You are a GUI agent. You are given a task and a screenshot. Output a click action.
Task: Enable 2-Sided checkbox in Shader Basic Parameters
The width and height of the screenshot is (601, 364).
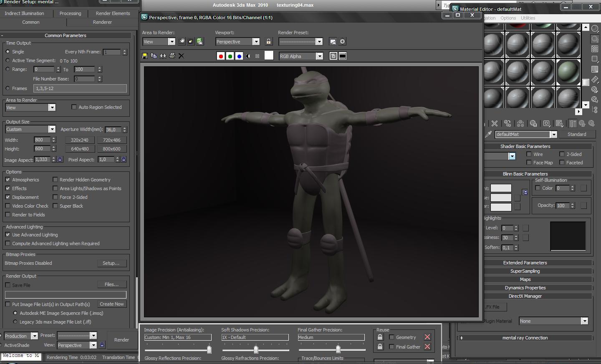click(x=562, y=154)
